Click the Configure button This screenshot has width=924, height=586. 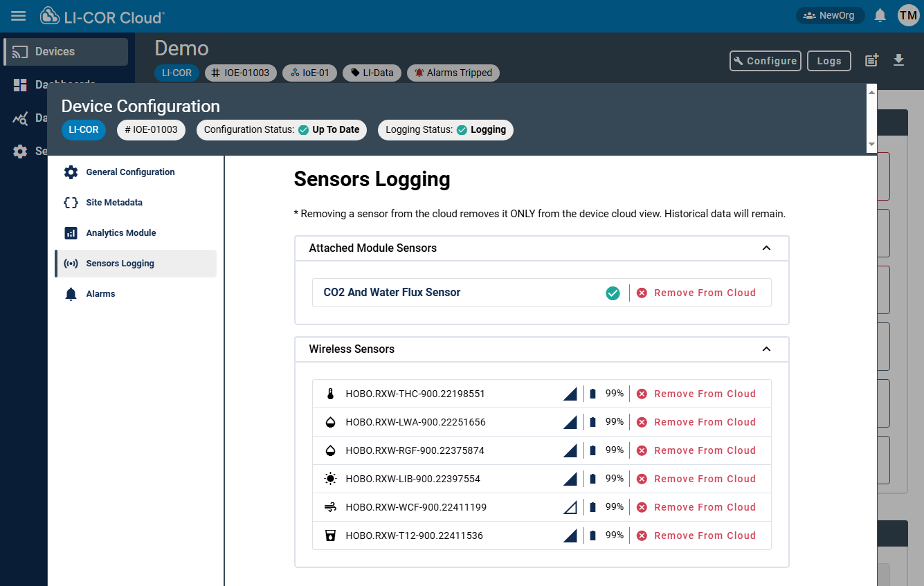click(765, 61)
